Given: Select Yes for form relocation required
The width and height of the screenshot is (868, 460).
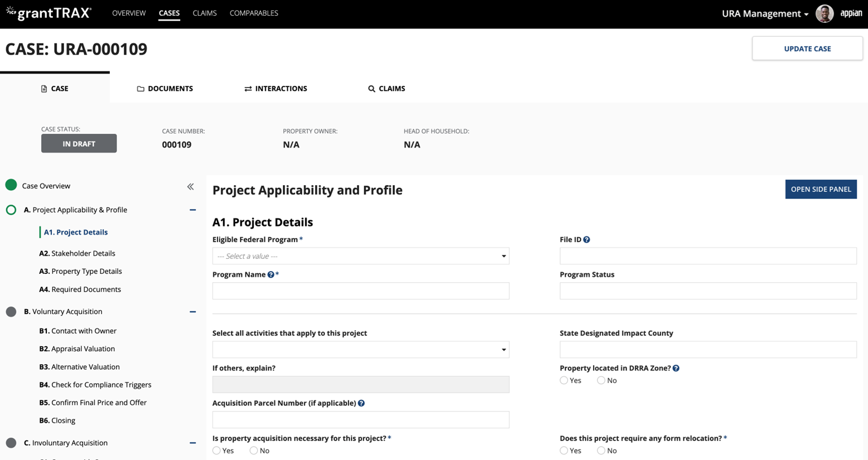Looking at the screenshot, I should pyautogui.click(x=564, y=451).
